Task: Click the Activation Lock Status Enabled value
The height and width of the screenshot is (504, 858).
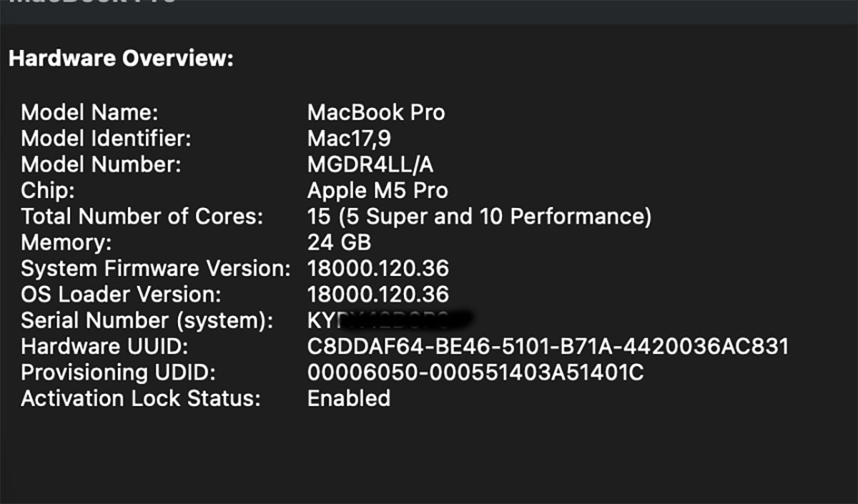Action: [349, 398]
